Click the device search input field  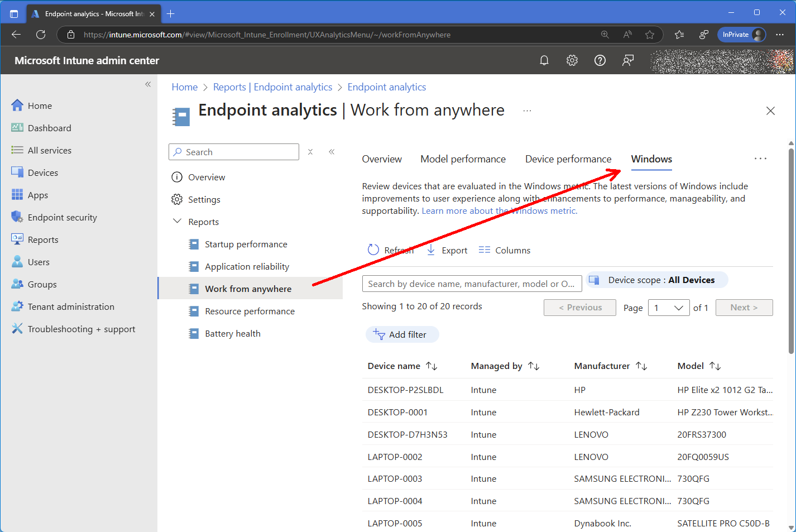click(471, 284)
